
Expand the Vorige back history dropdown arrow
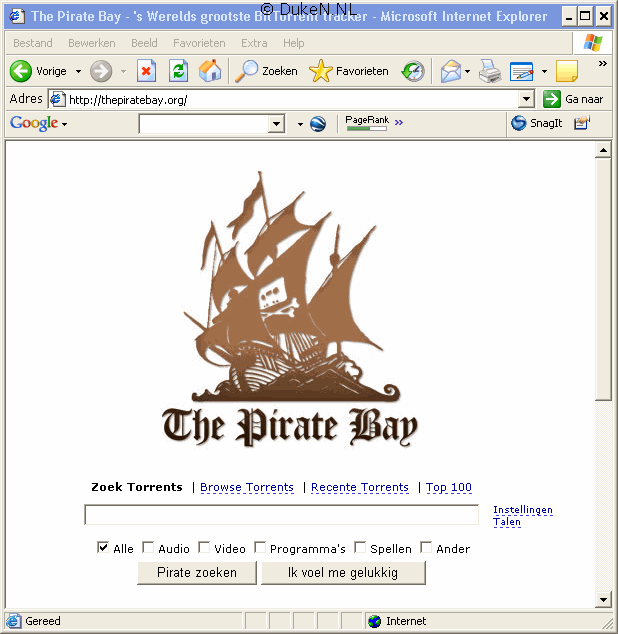pos(78,72)
